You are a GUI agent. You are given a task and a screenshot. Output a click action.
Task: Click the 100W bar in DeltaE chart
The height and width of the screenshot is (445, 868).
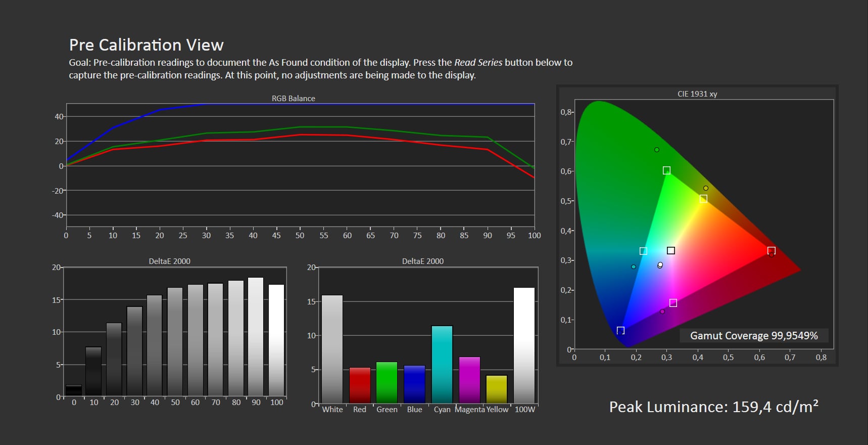tap(524, 345)
